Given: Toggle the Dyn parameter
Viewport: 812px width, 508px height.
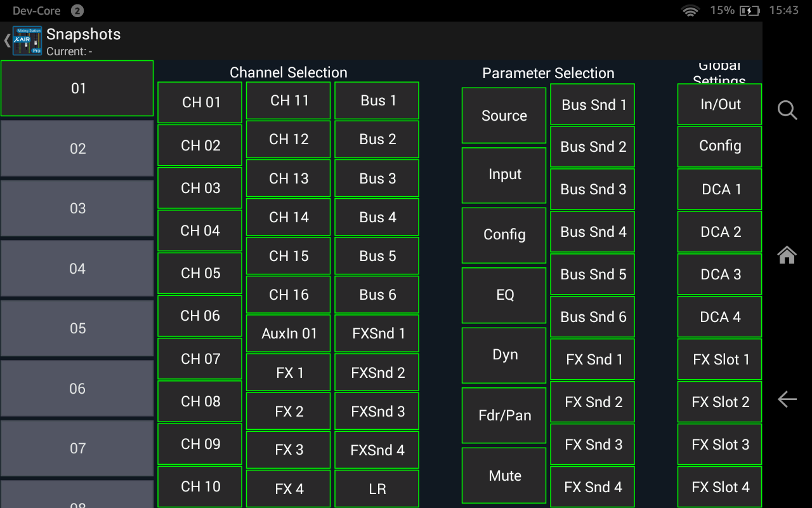Looking at the screenshot, I should pos(504,355).
